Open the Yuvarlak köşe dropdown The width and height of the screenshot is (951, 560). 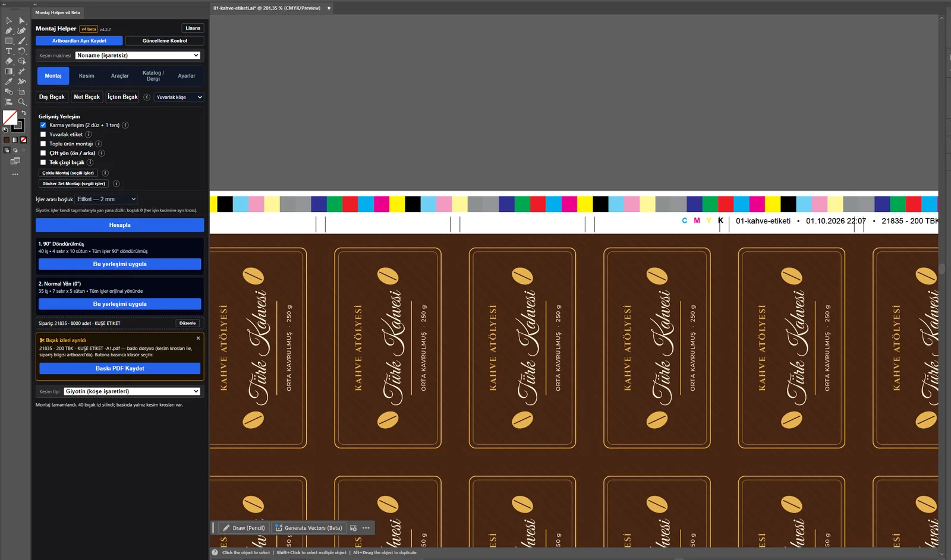179,97
